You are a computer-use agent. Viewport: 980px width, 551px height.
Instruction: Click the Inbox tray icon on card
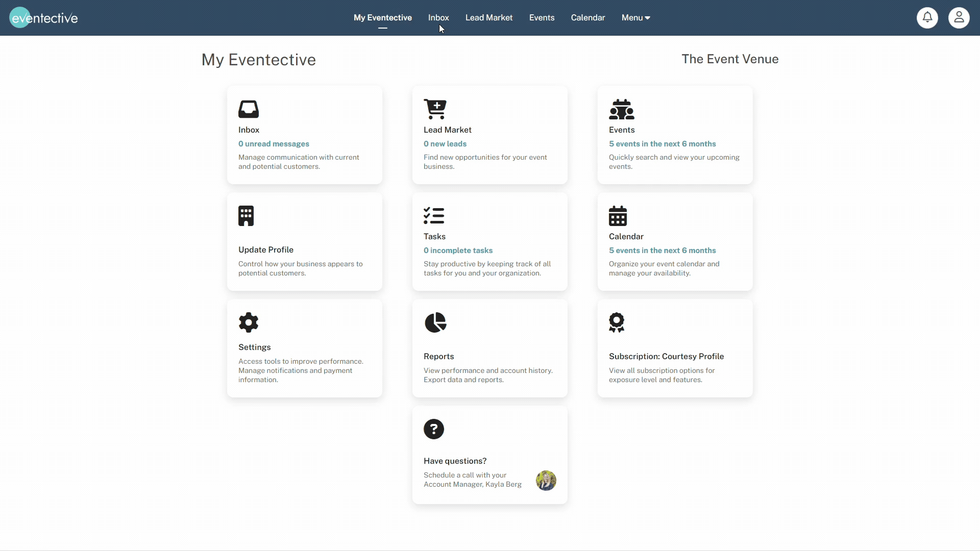point(249,109)
